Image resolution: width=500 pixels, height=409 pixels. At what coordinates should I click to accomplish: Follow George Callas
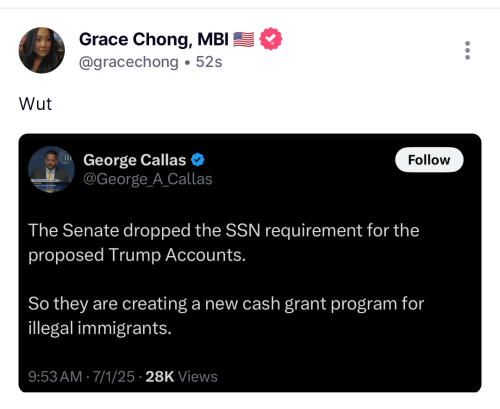(x=429, y=160)
